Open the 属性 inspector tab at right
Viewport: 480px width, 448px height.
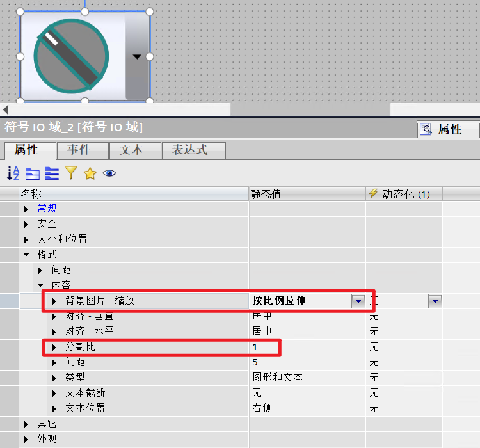[448, 129]
